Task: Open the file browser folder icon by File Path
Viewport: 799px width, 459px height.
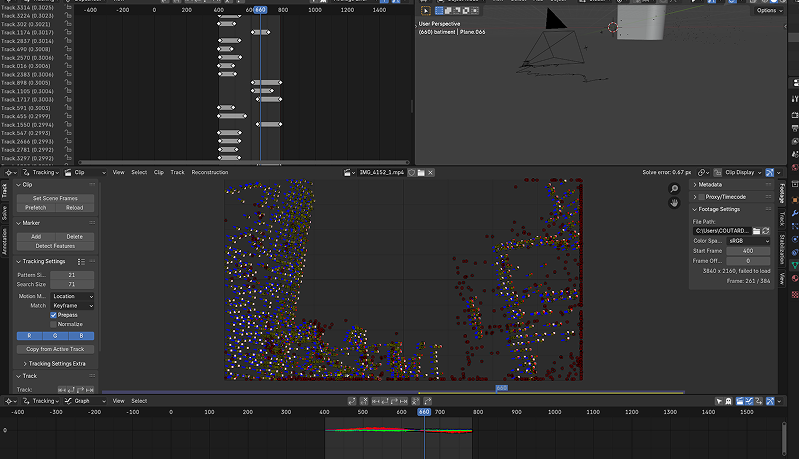Action: [757, 231]
